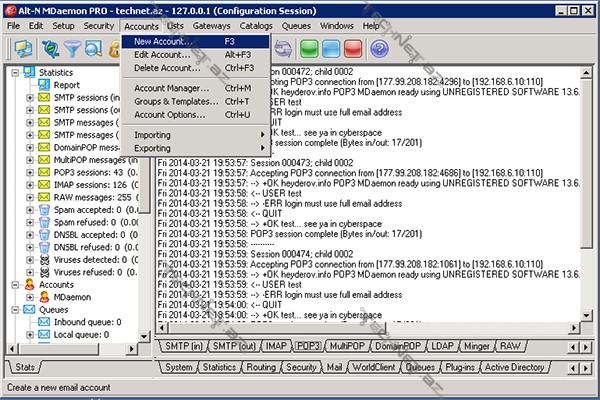
Task: Switch to the LDAP log tab
Action: point(442,345)
